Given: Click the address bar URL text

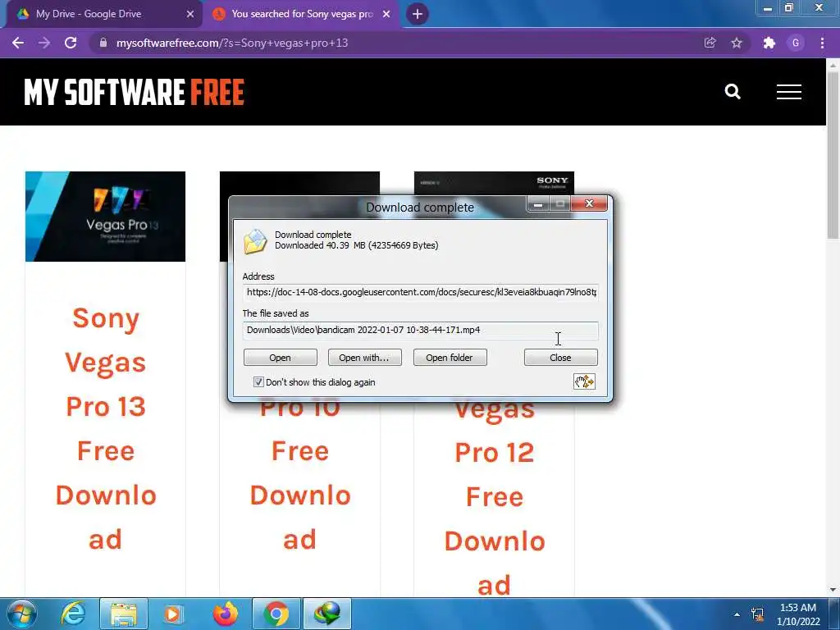Looking at the screenshot, I should [232, 43].
